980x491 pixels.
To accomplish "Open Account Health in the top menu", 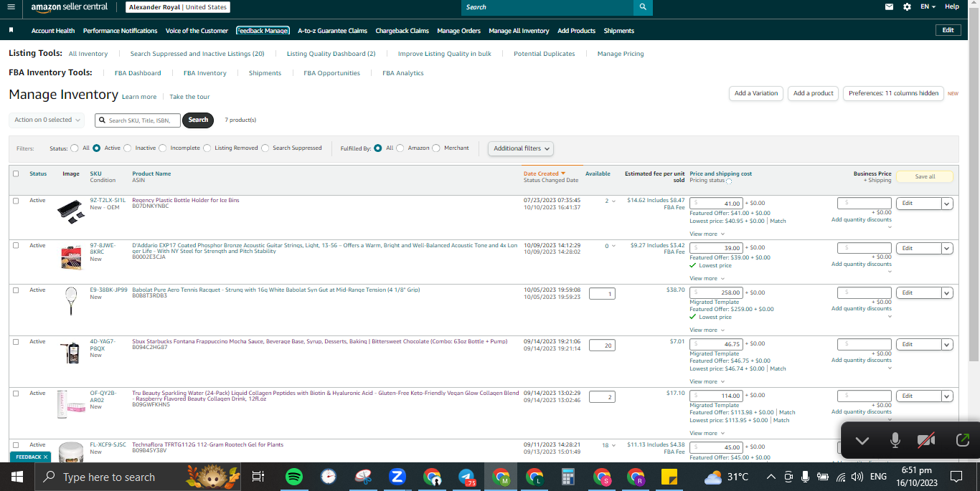I will click(53, 31).
